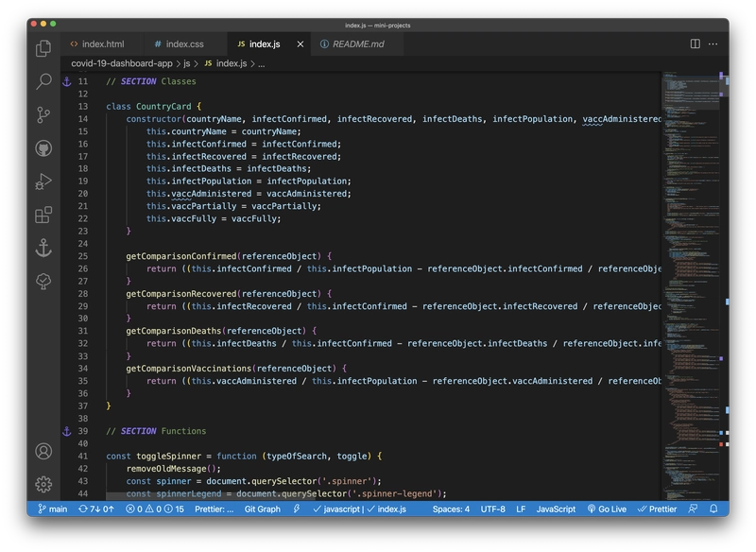Open the Accounts menu icon
Image resolution: width=756 pixels, height=552 pixels.
point(43,451)
